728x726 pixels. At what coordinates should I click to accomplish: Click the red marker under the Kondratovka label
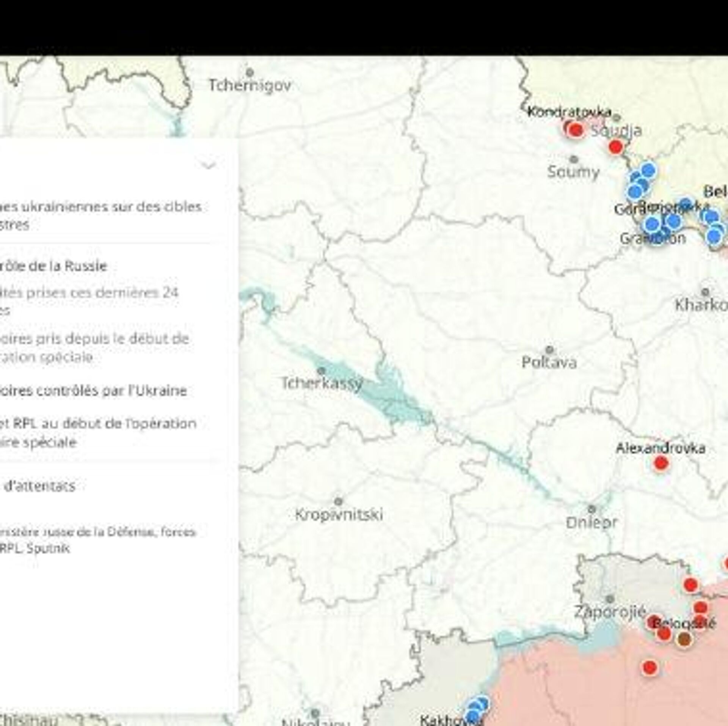click(575, 130)
